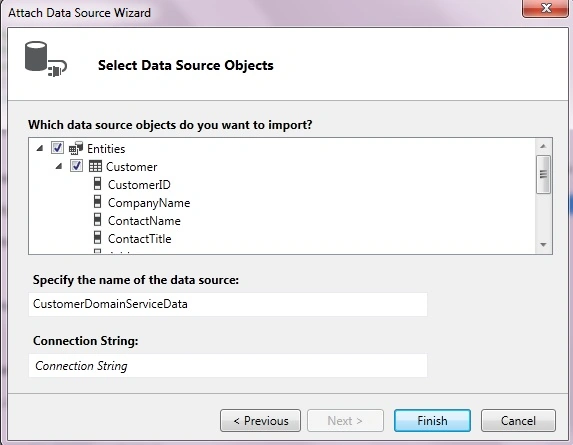Select the CompanyName tree item
Screen dimensions: 573x445
tap(149, 203)
